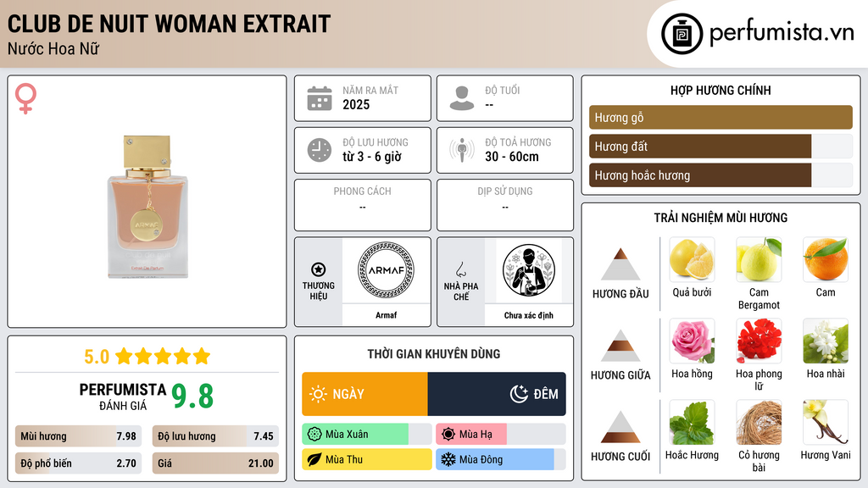Click the Nước Hoa Nữ subtitle
This screenshot has width=868, height=488.
[53, 49]
